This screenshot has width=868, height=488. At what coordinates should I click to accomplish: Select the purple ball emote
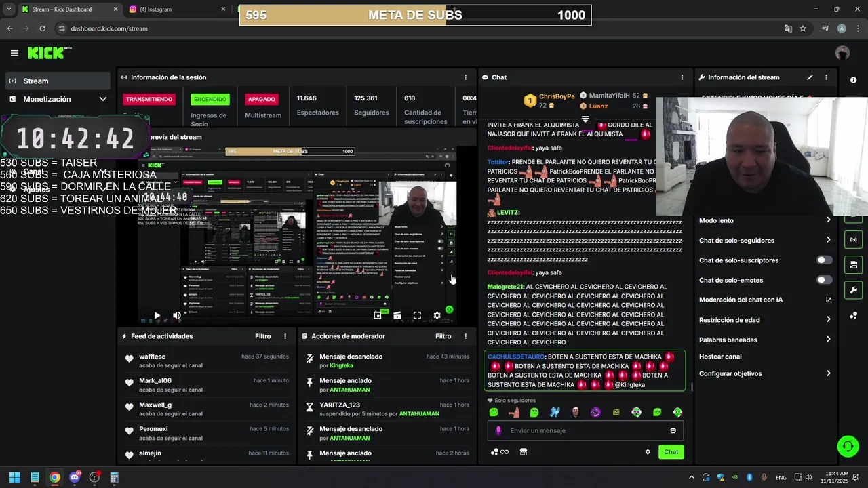pyautogui.click(x=595, y=412)
